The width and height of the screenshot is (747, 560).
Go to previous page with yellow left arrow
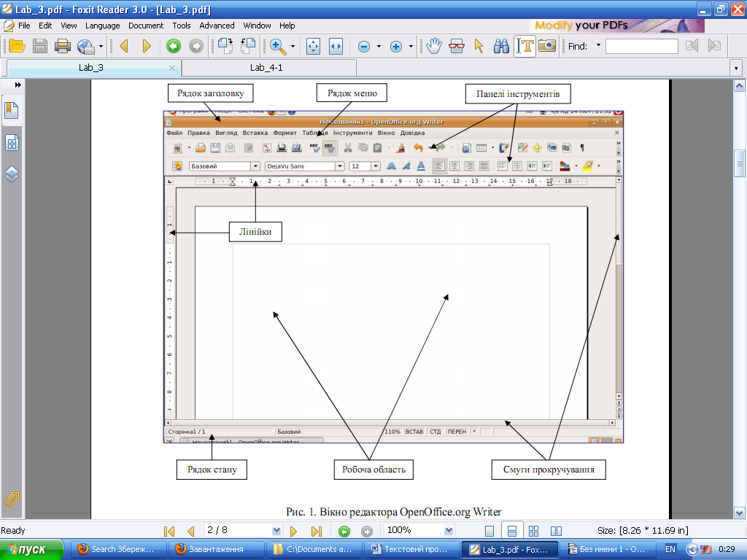(x=124, y=46)
